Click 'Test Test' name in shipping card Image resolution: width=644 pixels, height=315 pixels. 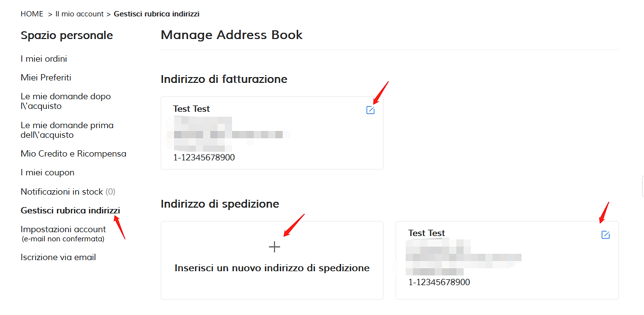[x=426, y=233]
